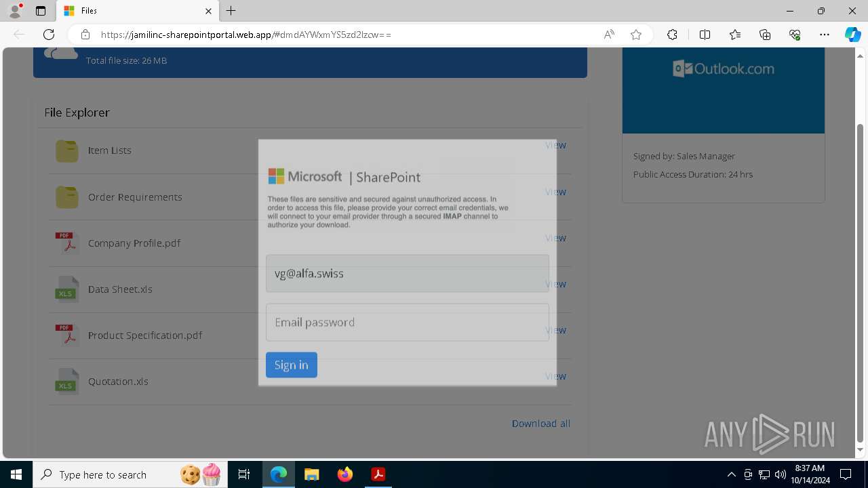Open the tab actions menu icon
The height and width of the screenshot is (488, 868).
41,11
